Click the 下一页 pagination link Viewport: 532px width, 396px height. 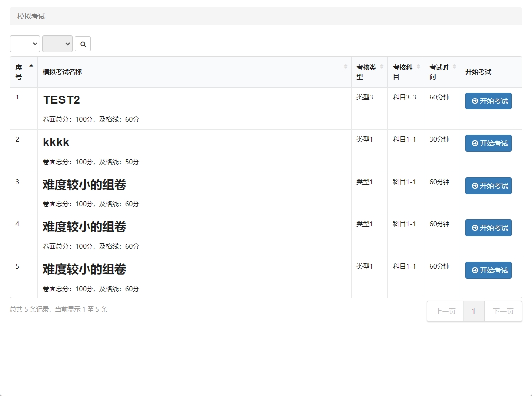pyautogui.click(x=503, y=311)
